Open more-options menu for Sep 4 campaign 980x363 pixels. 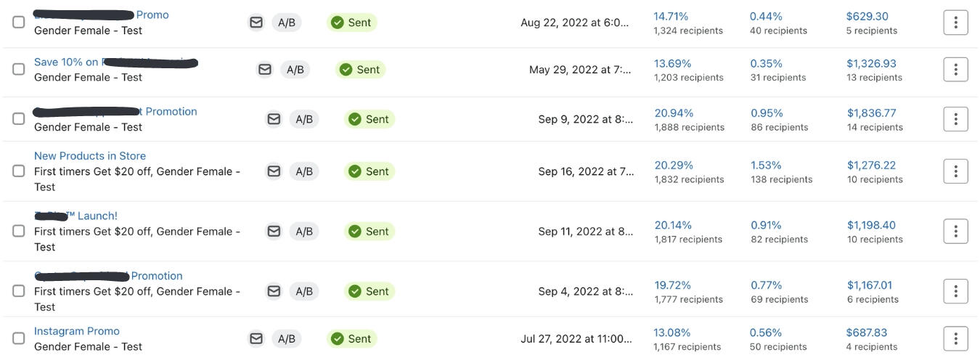point(955,291)
